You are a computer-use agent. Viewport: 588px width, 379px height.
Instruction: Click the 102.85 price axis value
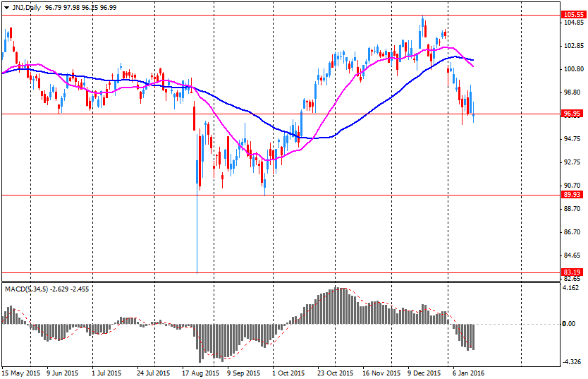pos(574,46)
